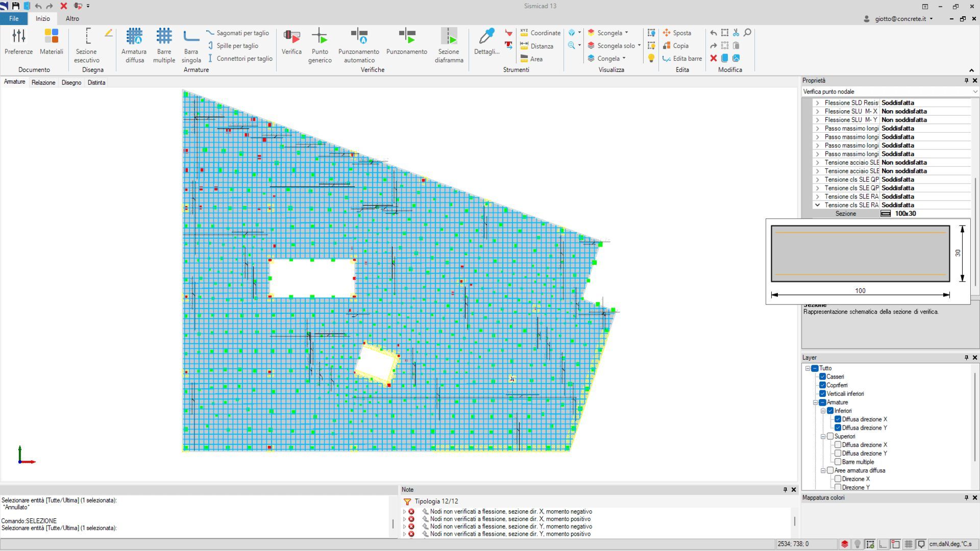This screenshot has width=980, height=551.
Task: Click the Sezione 100x30 value field
Action: 925,214
